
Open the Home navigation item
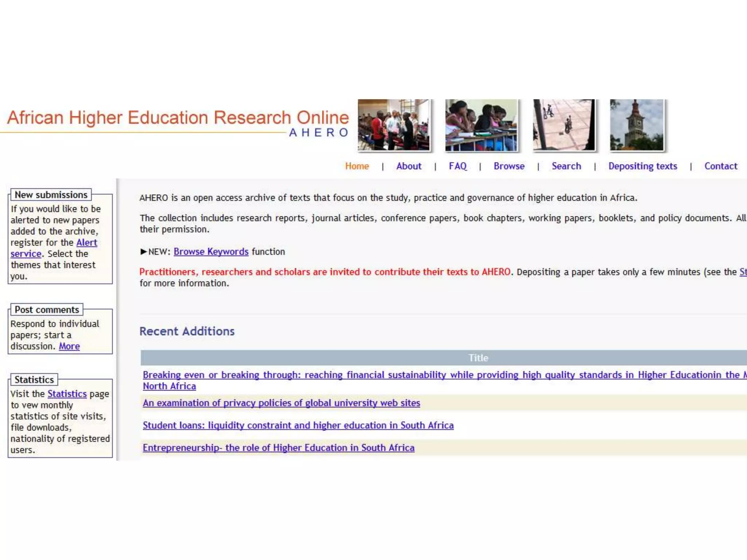357,166
